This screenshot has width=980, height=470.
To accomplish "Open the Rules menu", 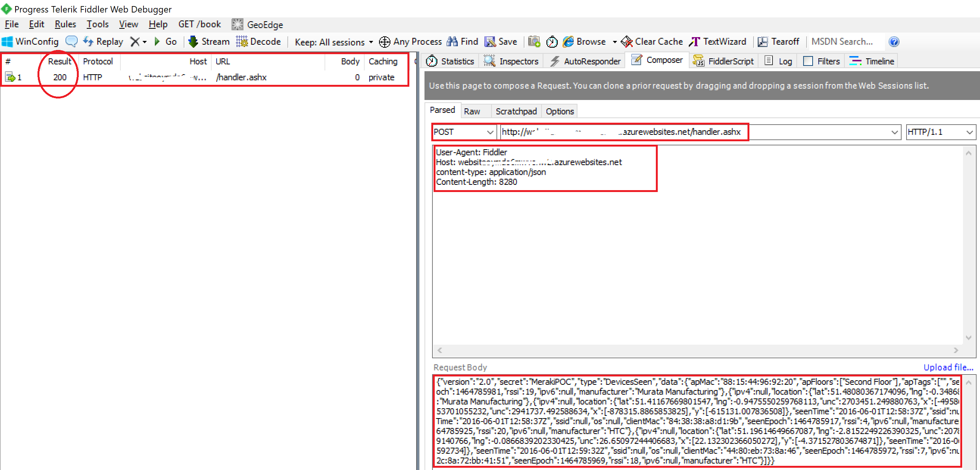I will (x=65, y=24).
